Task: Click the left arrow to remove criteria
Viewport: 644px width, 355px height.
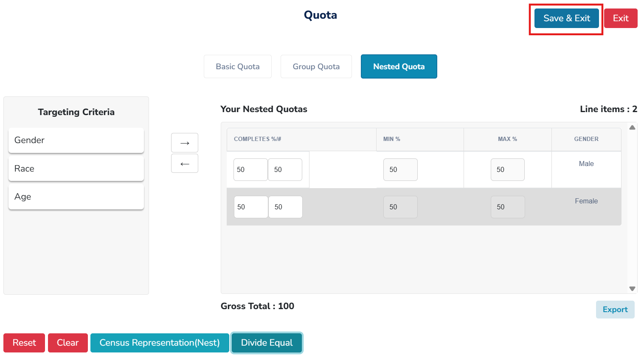Action: tap(185, 163)
